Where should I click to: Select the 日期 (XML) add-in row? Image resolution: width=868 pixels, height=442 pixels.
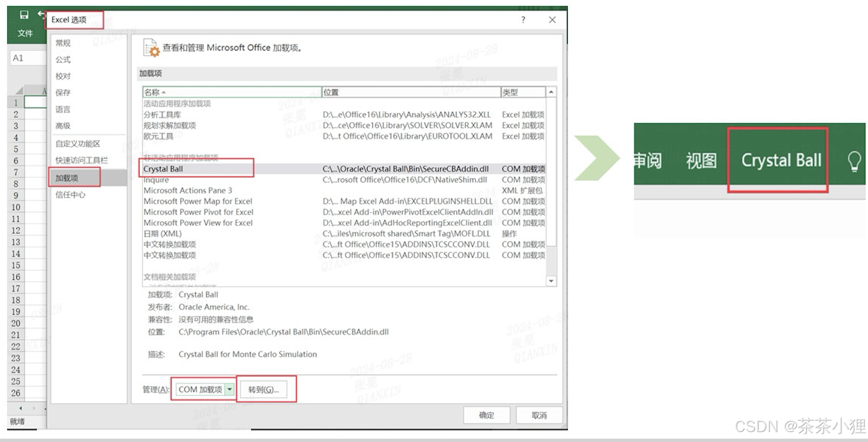(344, 234)
